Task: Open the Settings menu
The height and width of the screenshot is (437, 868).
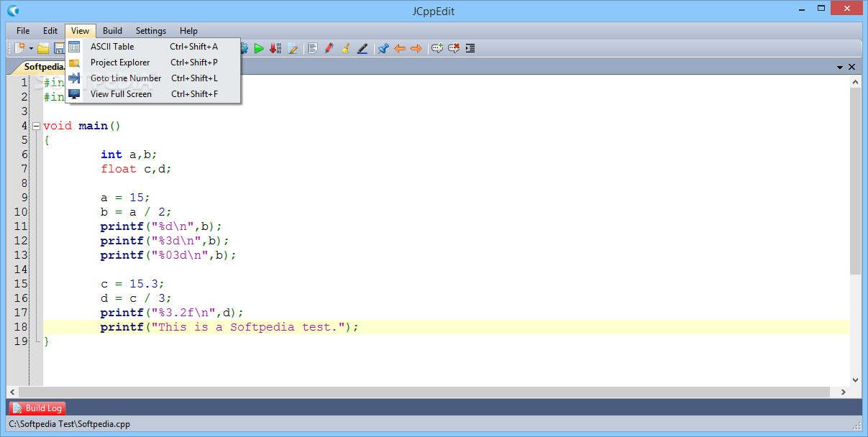Action: (x=151, y=31)
